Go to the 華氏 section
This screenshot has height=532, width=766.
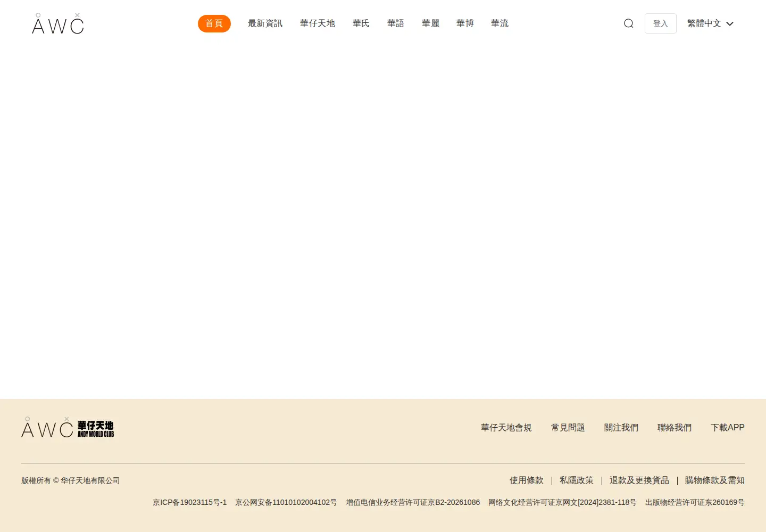tap(361, 23)
